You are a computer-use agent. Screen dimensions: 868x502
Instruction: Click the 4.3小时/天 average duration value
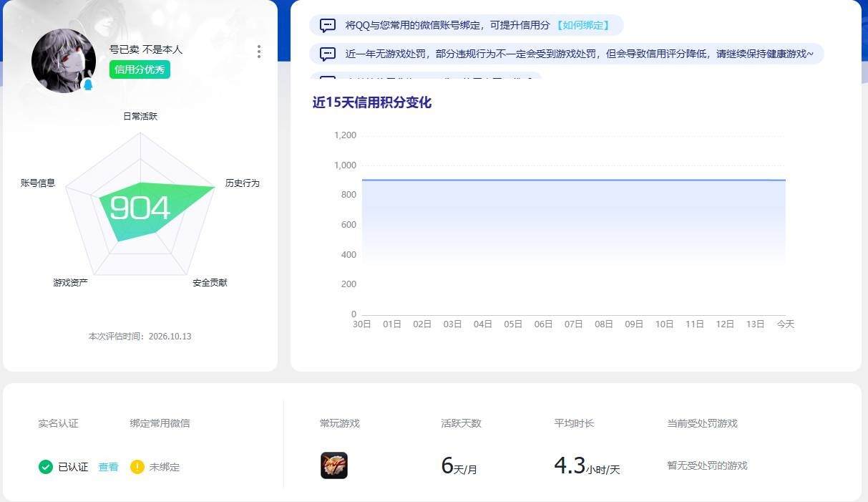(x=587, y=466)
